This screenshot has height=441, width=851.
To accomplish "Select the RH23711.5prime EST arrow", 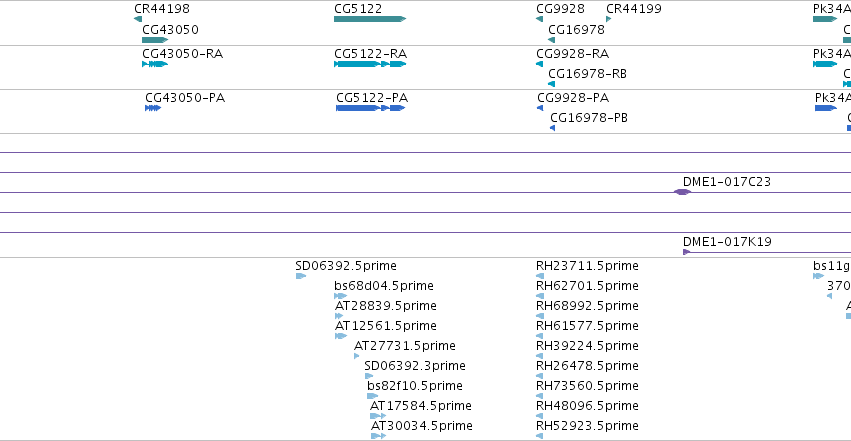I will pyautogui.click(x=539, y=276).
